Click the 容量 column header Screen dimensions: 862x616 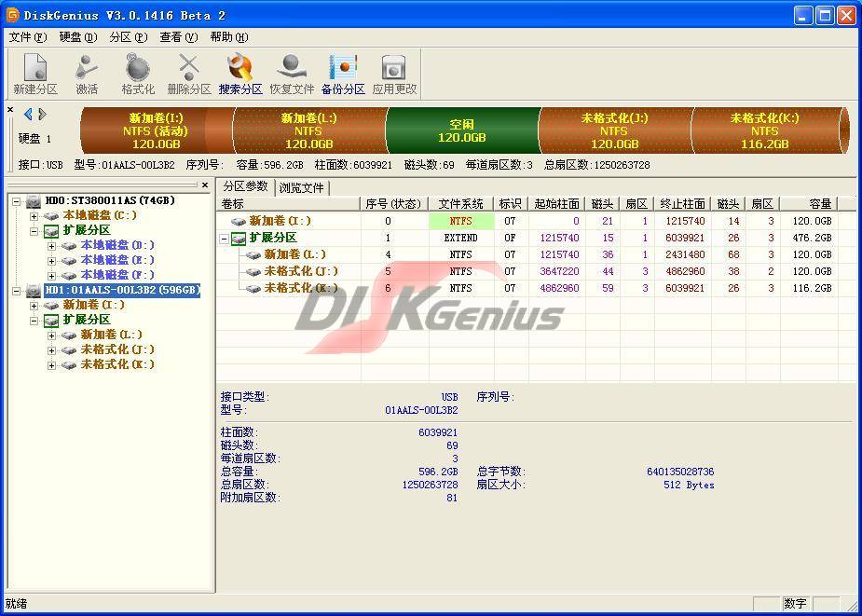809,204
